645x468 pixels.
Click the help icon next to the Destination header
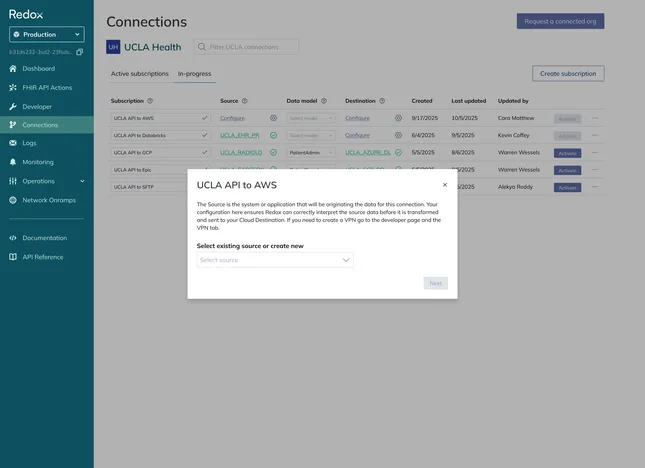pyautogui.click(x=382, y=101)
